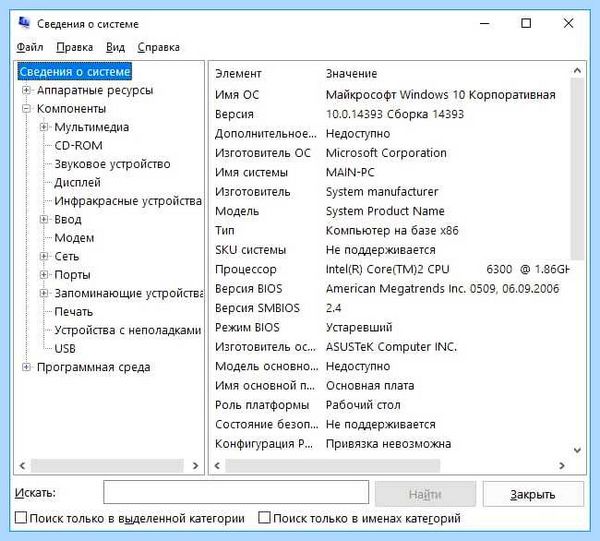Enable Поиск только в именах категорий checkbox
Viewport: 600px width, 541px height.
tap(264, 518)
